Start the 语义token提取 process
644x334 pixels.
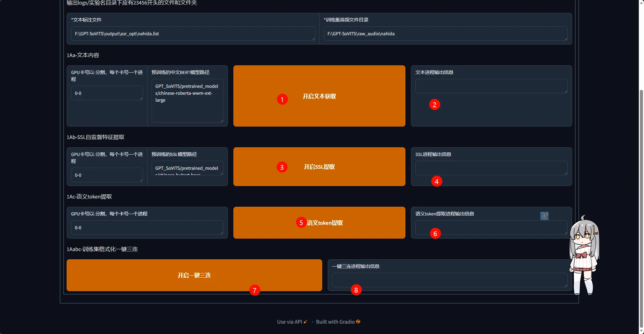coord(319,223)
